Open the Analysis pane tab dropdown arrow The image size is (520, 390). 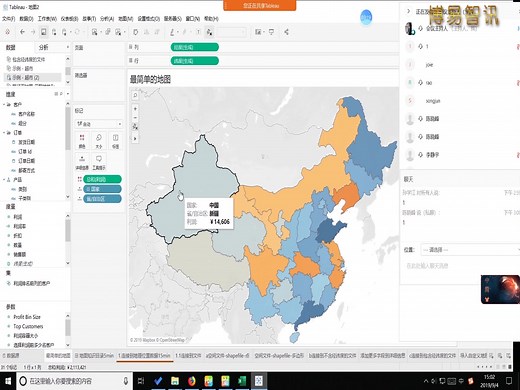pyautogui.click(x=68, y=47)
